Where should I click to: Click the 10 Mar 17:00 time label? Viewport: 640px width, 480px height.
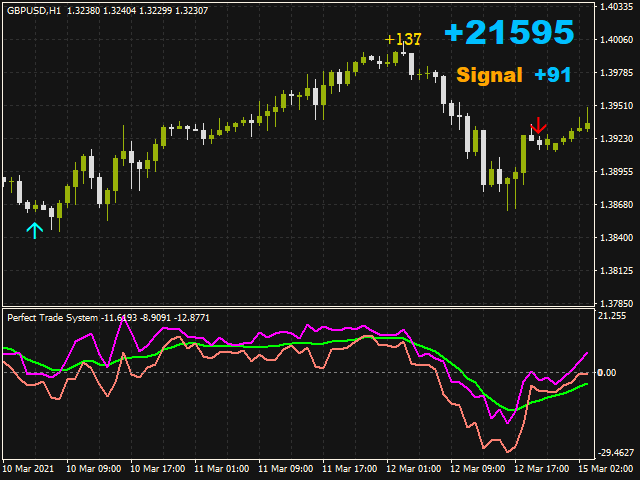point(158,469)
